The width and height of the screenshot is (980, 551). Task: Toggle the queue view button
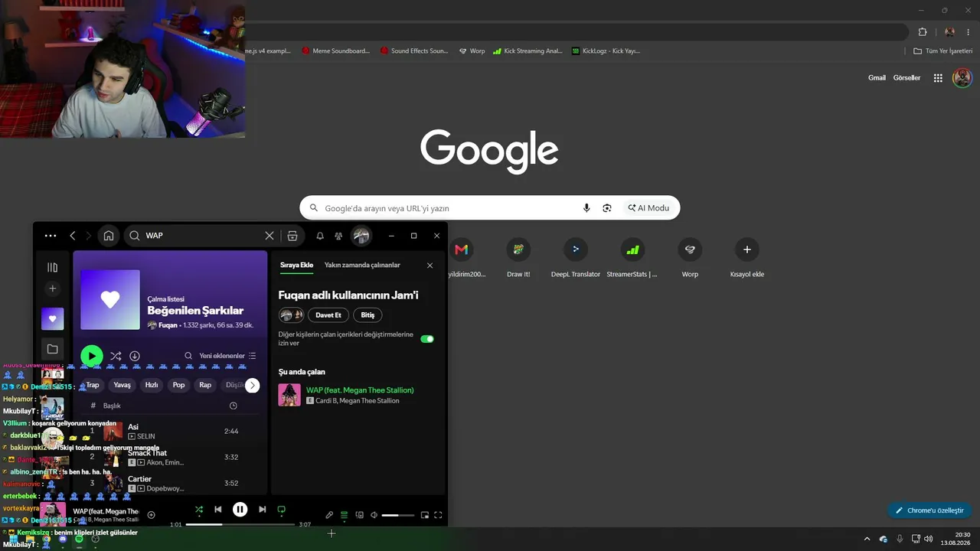pyautogui.click(x=344, y=515)
